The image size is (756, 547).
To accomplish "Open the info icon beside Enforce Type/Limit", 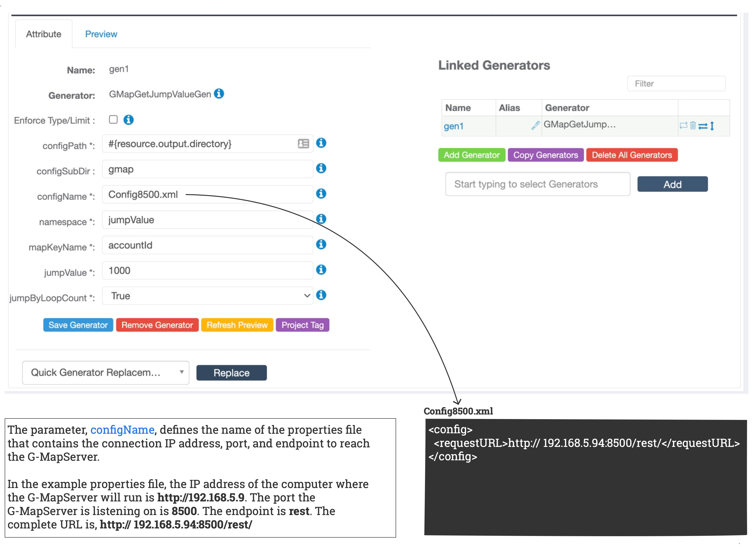I will point(129,120).
